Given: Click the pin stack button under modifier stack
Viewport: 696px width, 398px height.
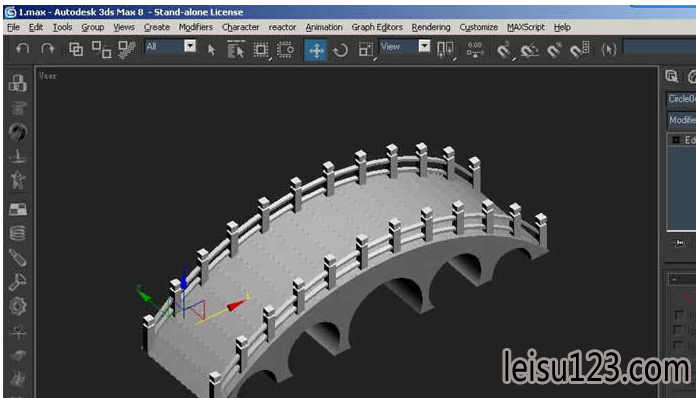Looking at the screenshot, I should pyautogui.click(x=679, y=243).
